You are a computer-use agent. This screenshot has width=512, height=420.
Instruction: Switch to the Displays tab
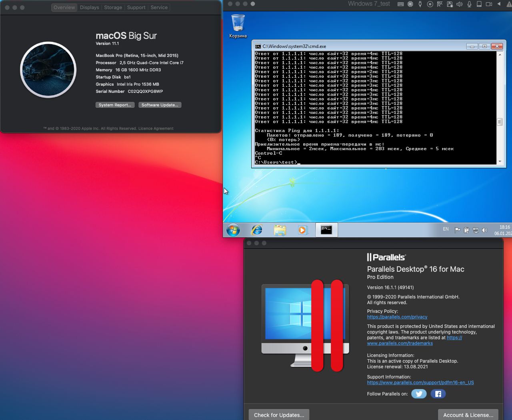(89, 8)
